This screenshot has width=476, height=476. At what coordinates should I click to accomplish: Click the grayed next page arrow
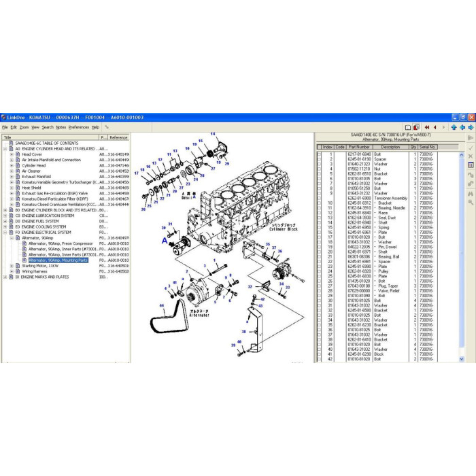tap(443, 127)
